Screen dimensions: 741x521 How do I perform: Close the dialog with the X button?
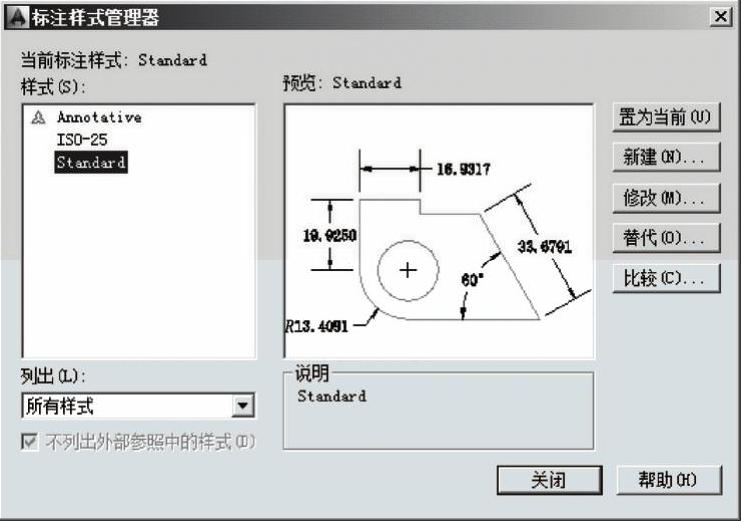718,17
